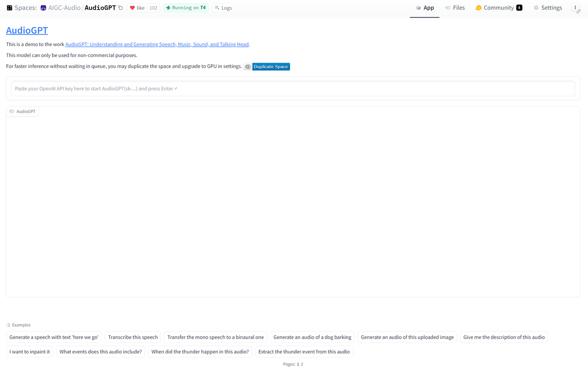The width and height of the screenshot is (588, 372).
Task: Go to examples page 1
Action: [x=298, y=364]
